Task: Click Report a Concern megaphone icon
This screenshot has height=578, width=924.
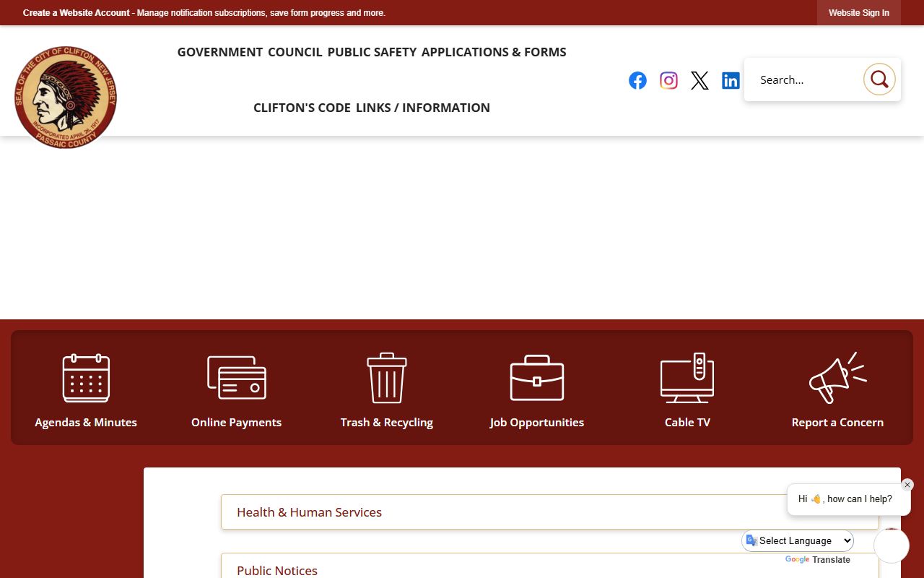Action: [837, 378]
